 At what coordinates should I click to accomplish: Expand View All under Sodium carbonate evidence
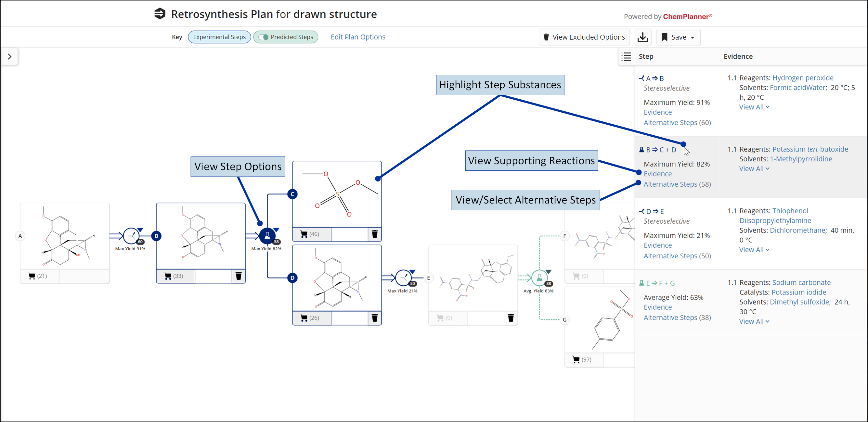[x=754, y=321]
